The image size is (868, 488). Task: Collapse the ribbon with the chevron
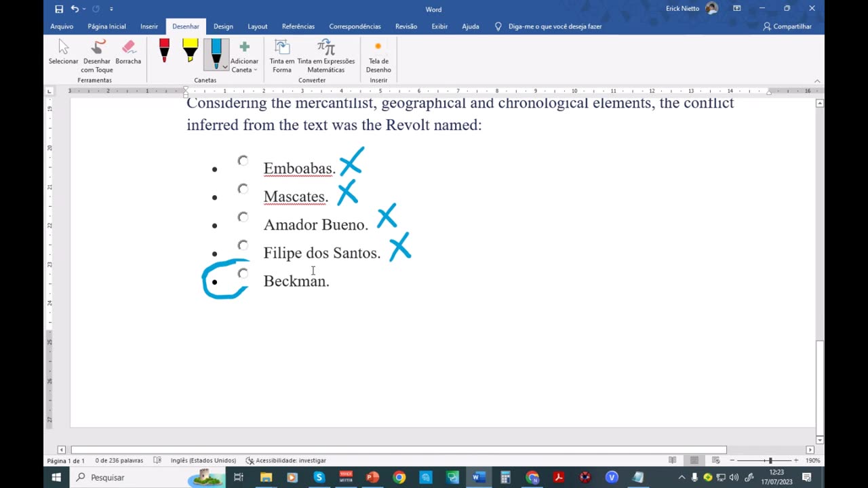point(817,81)
